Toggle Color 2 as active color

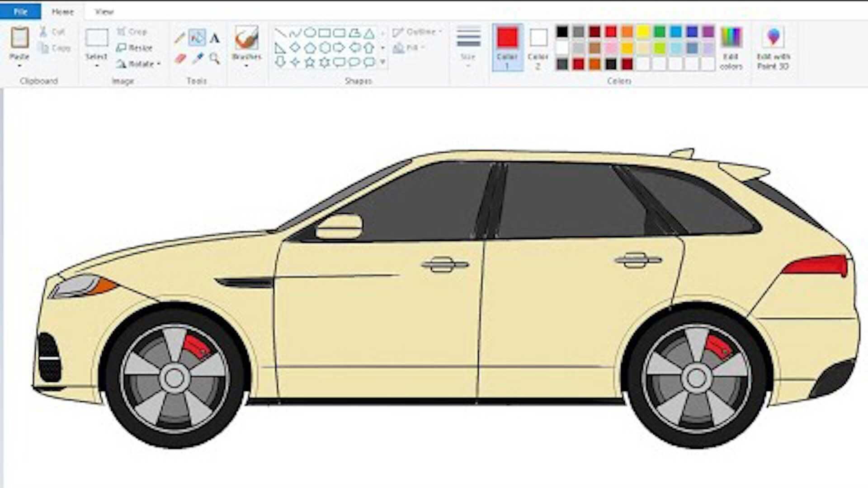538,47
